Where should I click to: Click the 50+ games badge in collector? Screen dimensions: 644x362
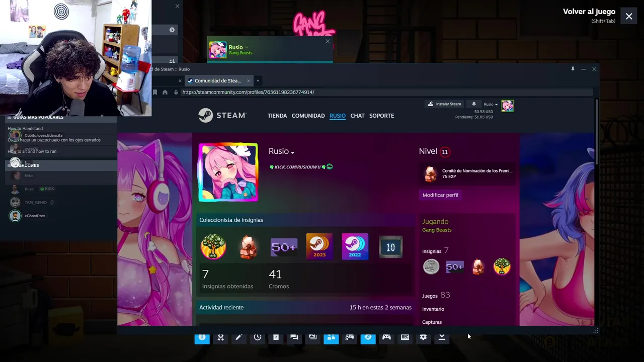click(284, 247)
